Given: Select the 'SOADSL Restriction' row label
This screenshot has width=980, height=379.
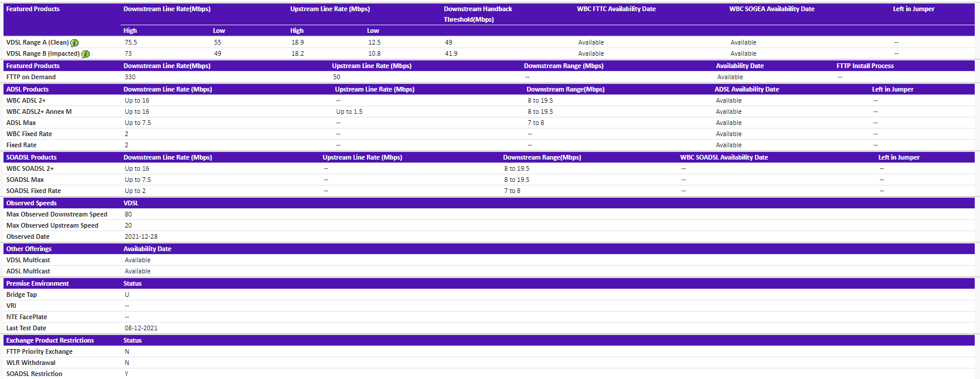Looking at the screenshot, I should 34,374.
